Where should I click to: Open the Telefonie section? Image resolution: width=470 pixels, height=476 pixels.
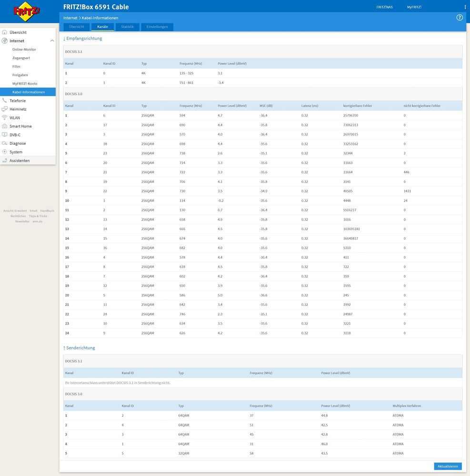[x=18, y=101]
